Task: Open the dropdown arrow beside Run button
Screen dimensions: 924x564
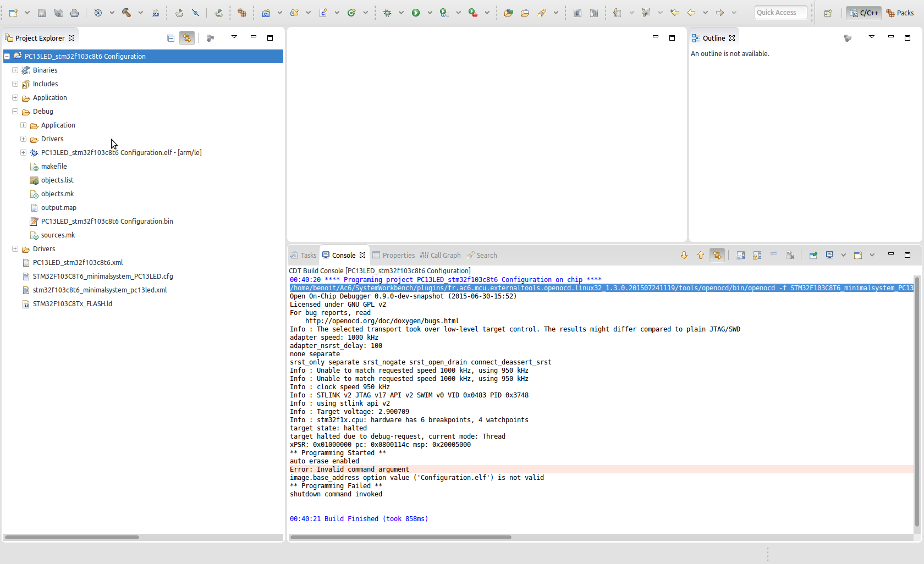Action: pyautogui.click(x=430, y=13)
